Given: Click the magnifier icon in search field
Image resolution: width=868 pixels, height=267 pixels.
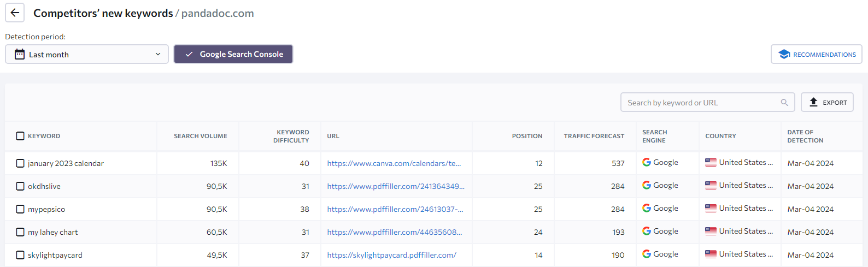Looking at the screenshot, I should 784,102.
